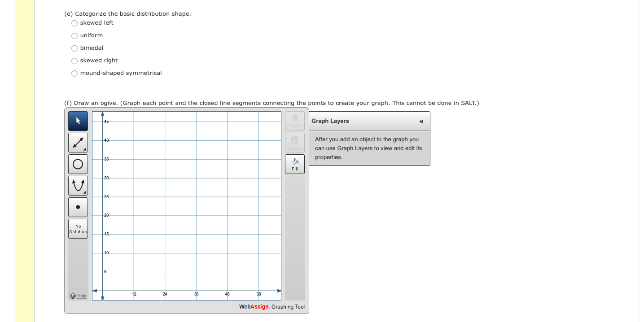Expand the line tool variants

click(x=85, y=150)
